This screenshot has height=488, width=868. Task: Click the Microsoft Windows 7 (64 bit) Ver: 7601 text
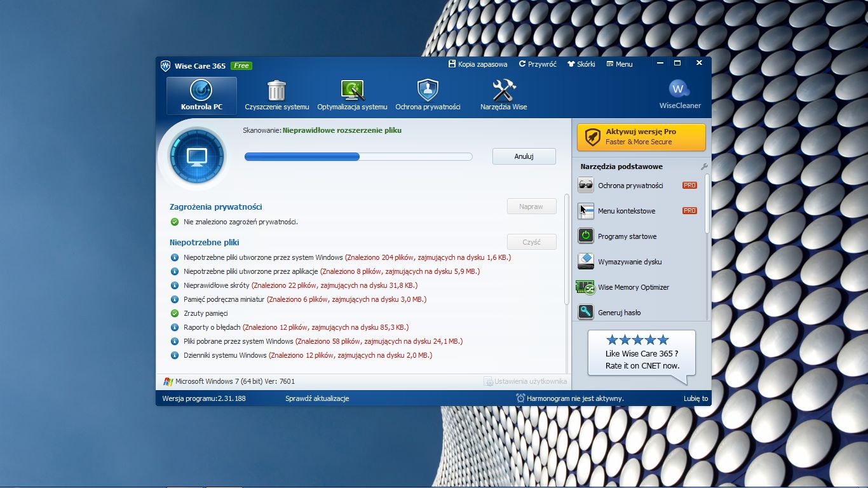[x=235, y=382]
